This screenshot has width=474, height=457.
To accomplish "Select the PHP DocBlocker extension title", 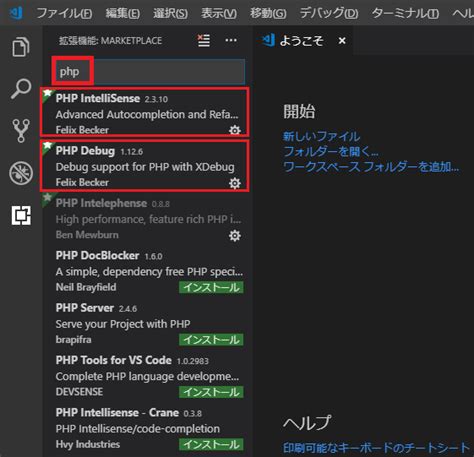I will point(97,255).
